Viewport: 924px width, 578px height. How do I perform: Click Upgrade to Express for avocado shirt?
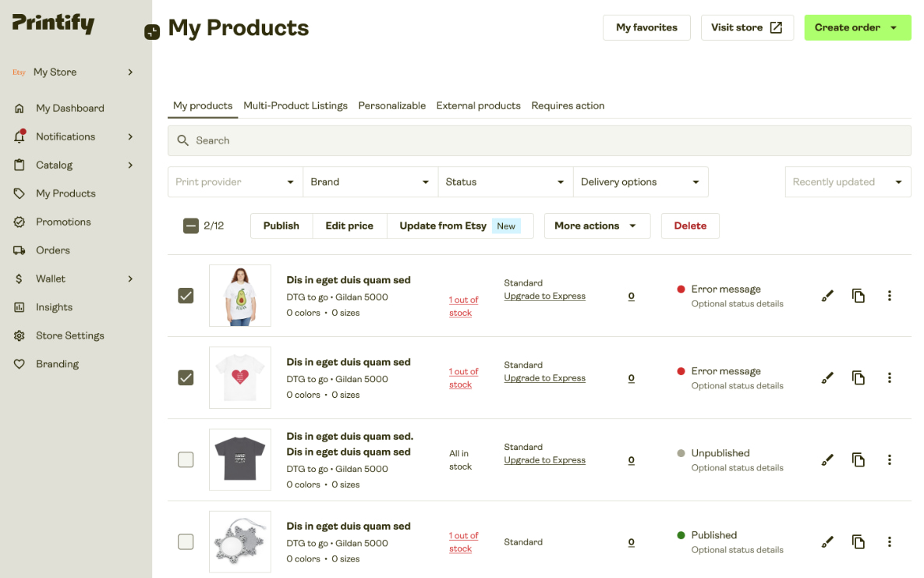tap(544, 296)
